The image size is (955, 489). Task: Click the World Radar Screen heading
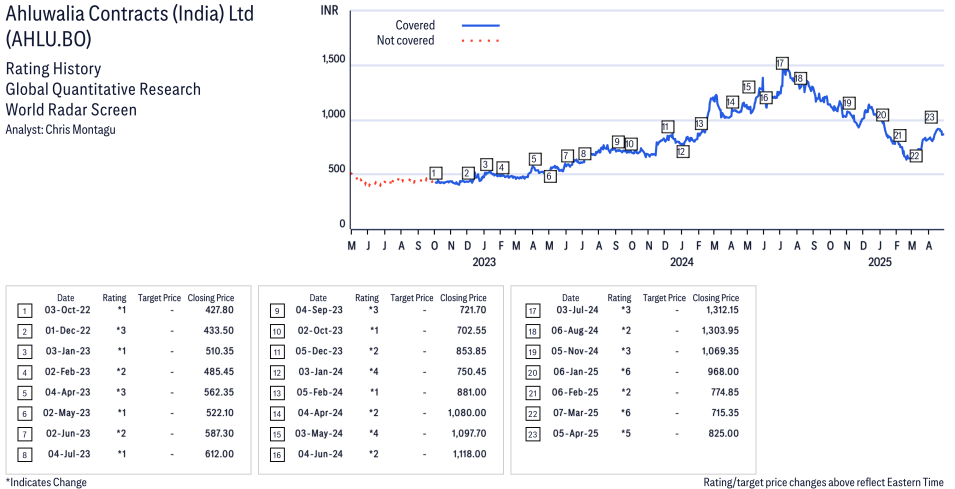[x=71, y=110]
